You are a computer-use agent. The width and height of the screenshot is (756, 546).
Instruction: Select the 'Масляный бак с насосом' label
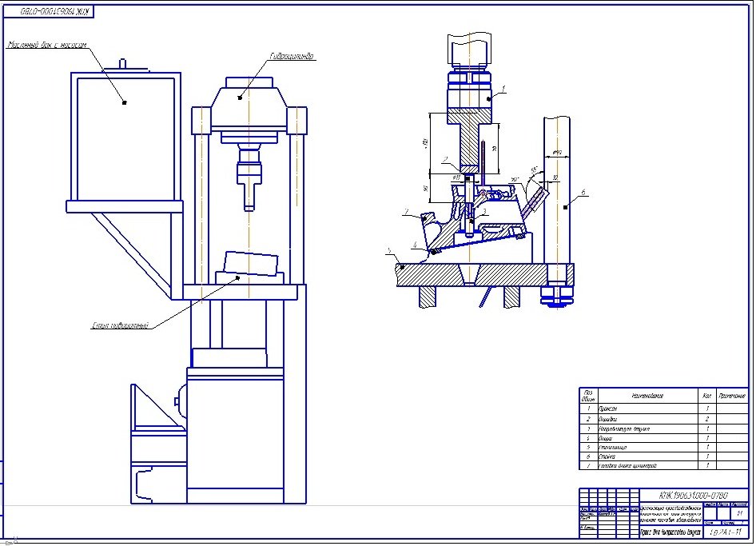(46, 46)
